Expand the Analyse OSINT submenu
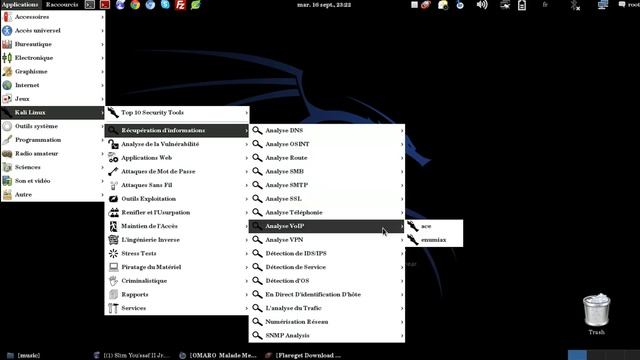The height and width of the screenshot is (360, 640). pos(327,144)
